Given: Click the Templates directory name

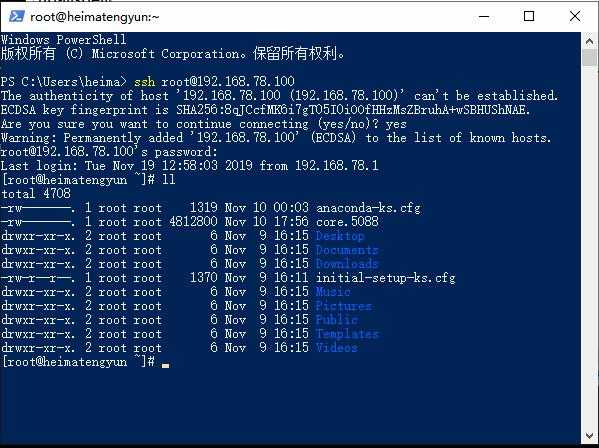Looking at the screenshot, I should 347,334.
